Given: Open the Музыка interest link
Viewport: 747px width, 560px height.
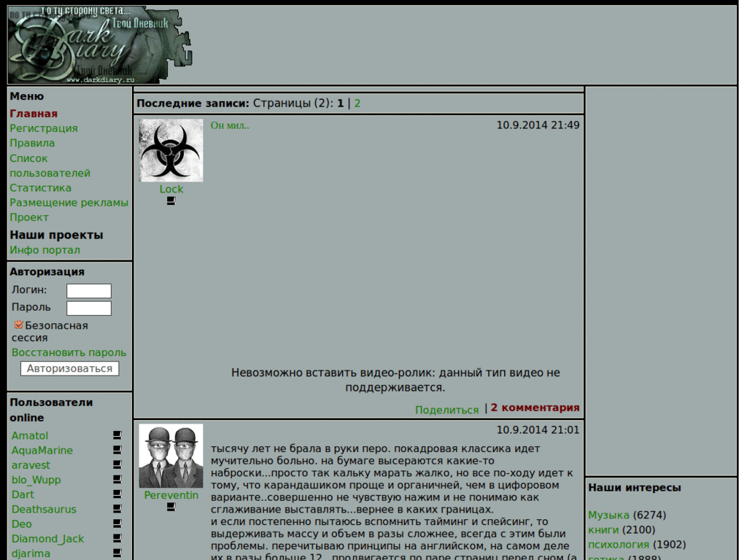Looking at the screenshot, I should pyautogui.click(x=608, y=516).
